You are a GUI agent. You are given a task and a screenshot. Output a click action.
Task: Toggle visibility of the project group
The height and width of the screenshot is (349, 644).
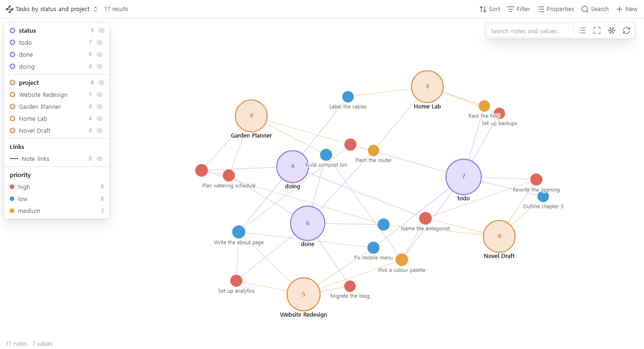pyautogui.click(x=101, y=83)
